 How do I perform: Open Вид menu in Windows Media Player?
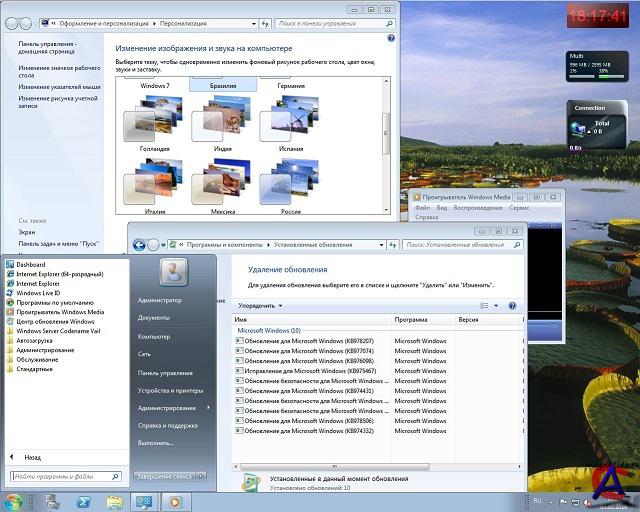point(442,207)
